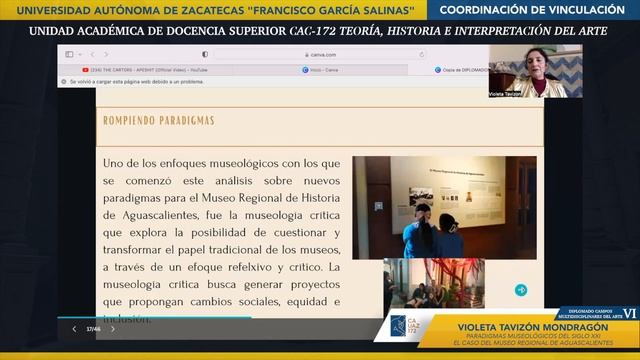The height and width of the screenshot is (360, 640).
Task: Click the reload problem notice text
Action: [136, 82]
